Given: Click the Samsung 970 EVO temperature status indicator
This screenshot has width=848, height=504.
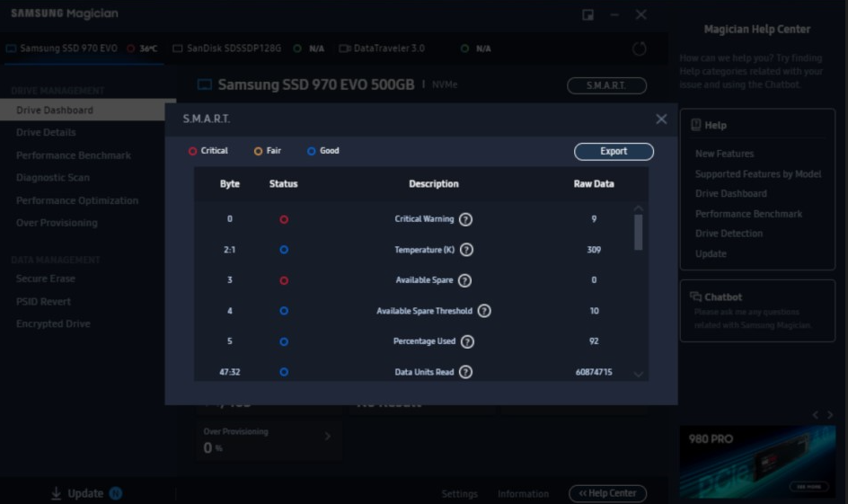Looking at the screenshot, I should click(x=131, y=49).
